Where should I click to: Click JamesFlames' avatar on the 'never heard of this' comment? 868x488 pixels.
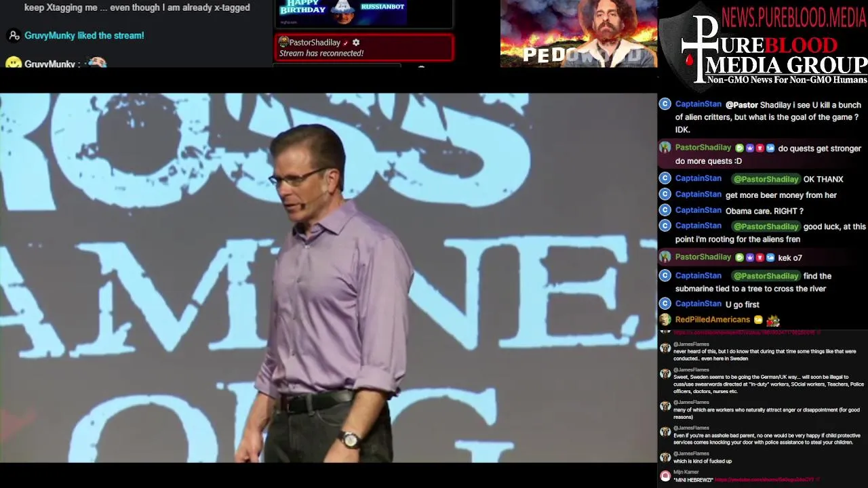[665, 348]
